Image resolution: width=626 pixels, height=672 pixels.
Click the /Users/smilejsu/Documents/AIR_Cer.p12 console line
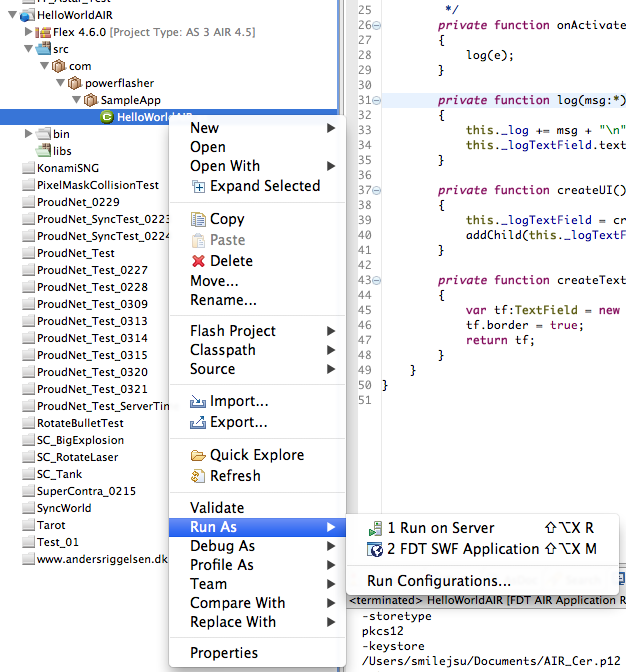pos(491,661)
